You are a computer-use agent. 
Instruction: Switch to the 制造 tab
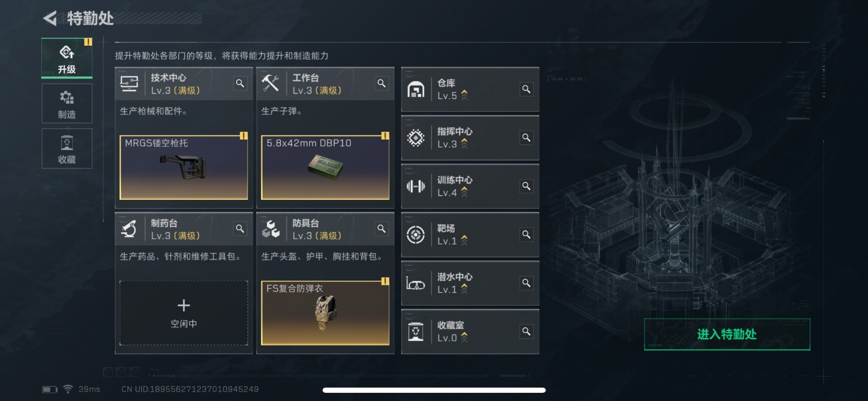click(x=67, y=104)
